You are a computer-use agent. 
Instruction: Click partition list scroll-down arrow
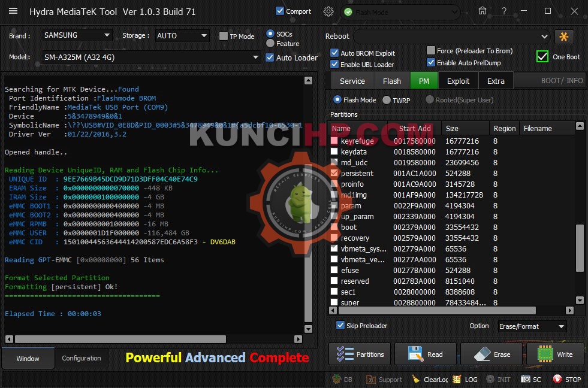click(580, 300)
